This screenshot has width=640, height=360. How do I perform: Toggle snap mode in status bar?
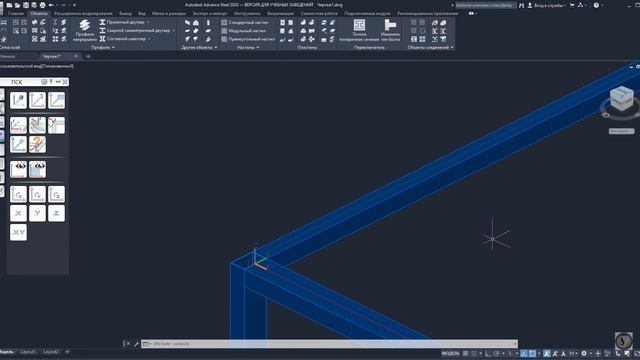[x=473, y=353]
